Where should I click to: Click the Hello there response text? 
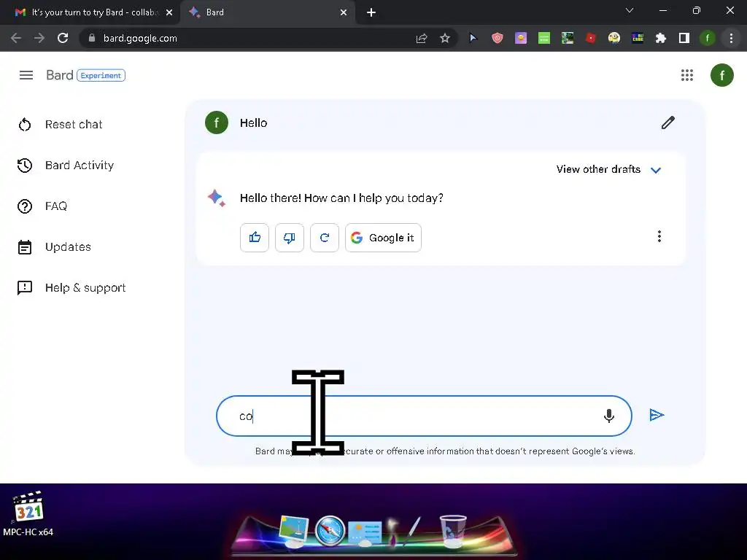point(341,198)
